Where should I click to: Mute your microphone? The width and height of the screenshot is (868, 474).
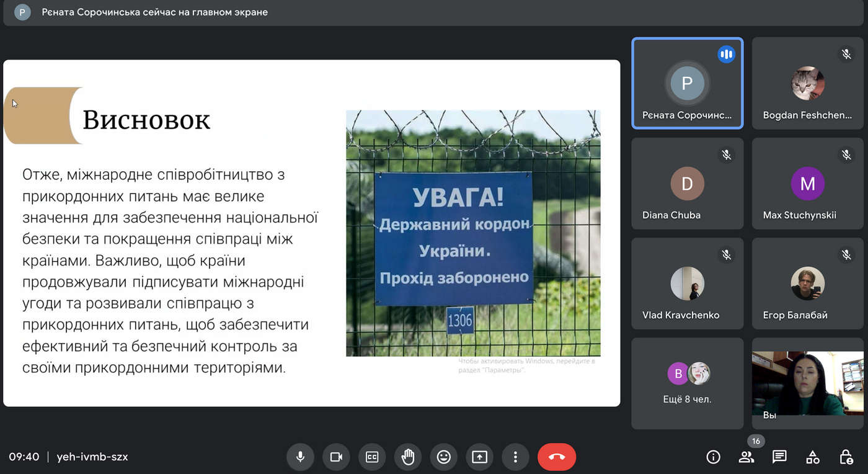[x=300, y=457]
